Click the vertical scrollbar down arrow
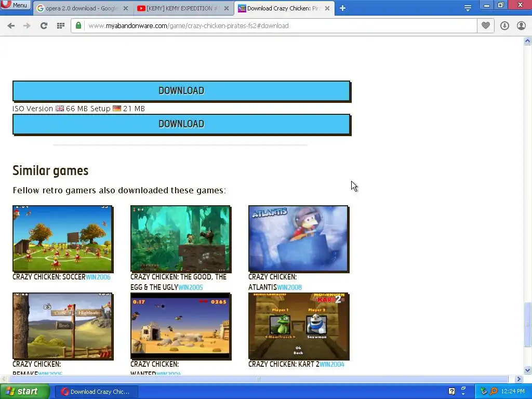 pos(527,370)
